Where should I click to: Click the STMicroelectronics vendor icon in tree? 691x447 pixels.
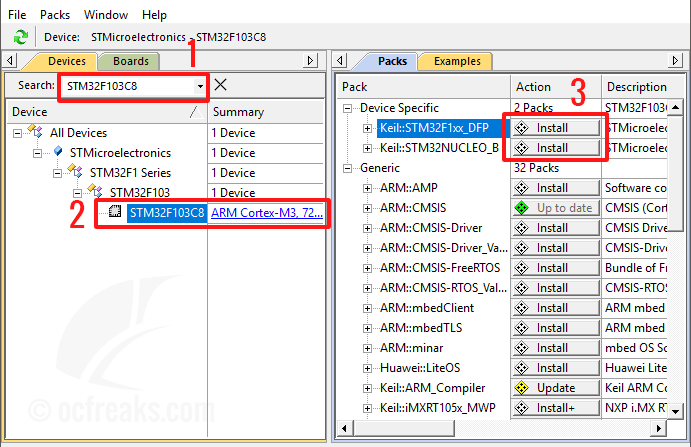click(x=57, y=153)
